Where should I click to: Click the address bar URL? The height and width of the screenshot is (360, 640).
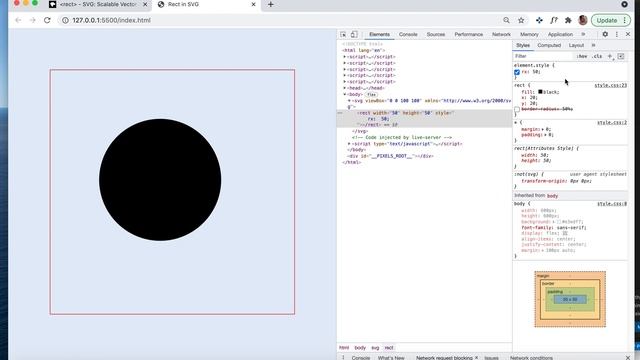click(111, 20)
